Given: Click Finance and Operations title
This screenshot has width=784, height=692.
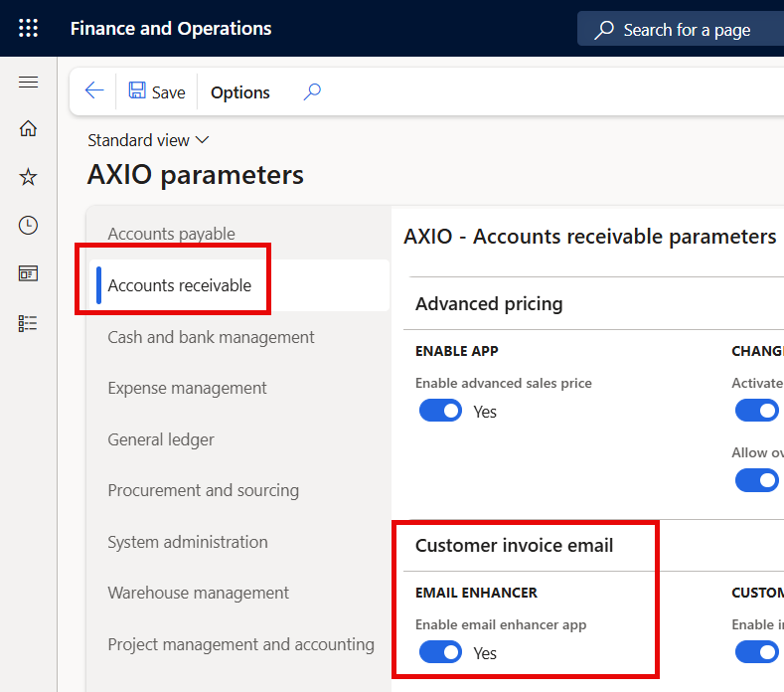Looking at the screenshot, I should point(171,29).
